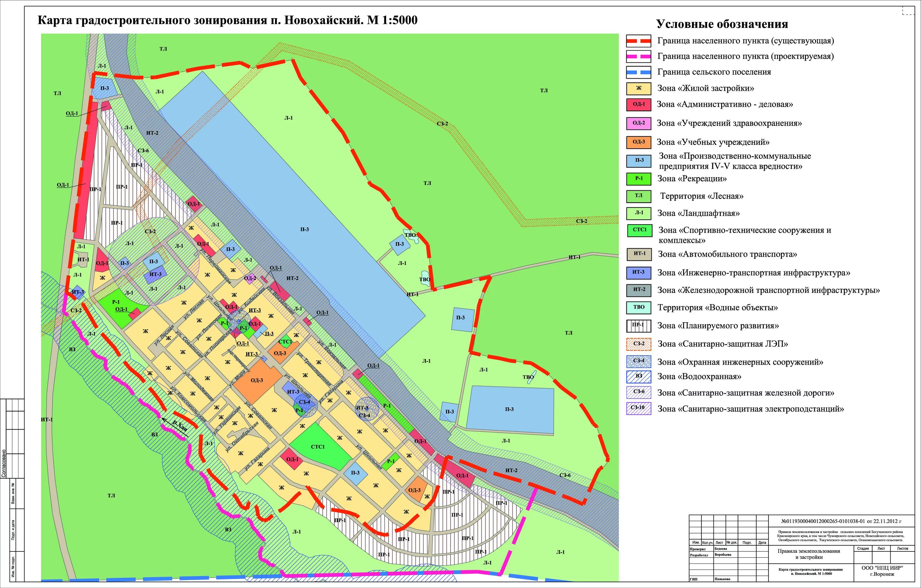Click street label 'ул. Транспортная'

coord(314,368)
